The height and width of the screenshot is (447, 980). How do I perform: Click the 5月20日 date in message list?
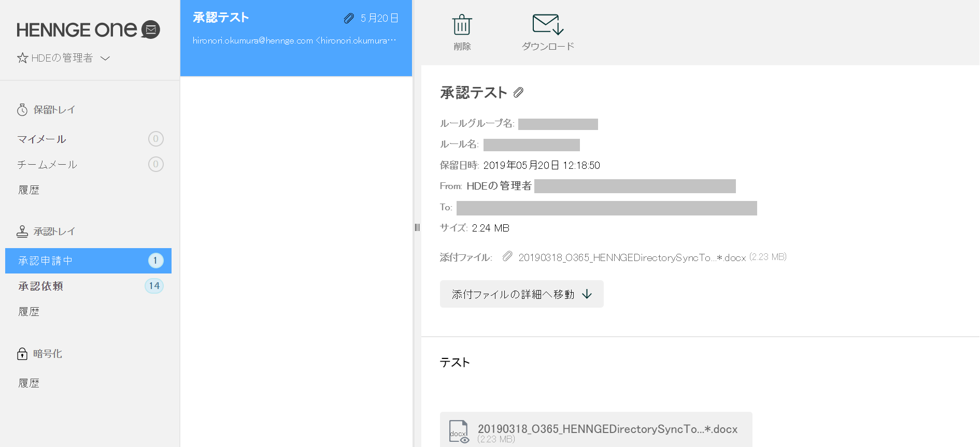pos(379,18)
